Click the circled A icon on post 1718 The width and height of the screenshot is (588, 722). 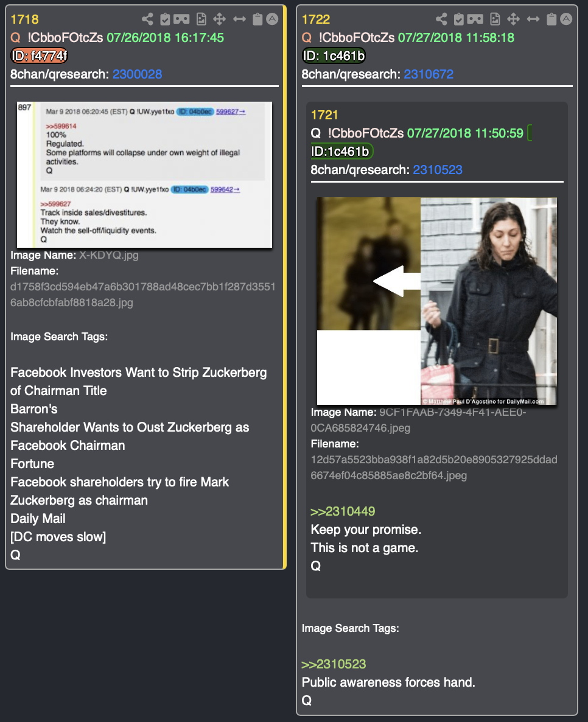[272, 19]
